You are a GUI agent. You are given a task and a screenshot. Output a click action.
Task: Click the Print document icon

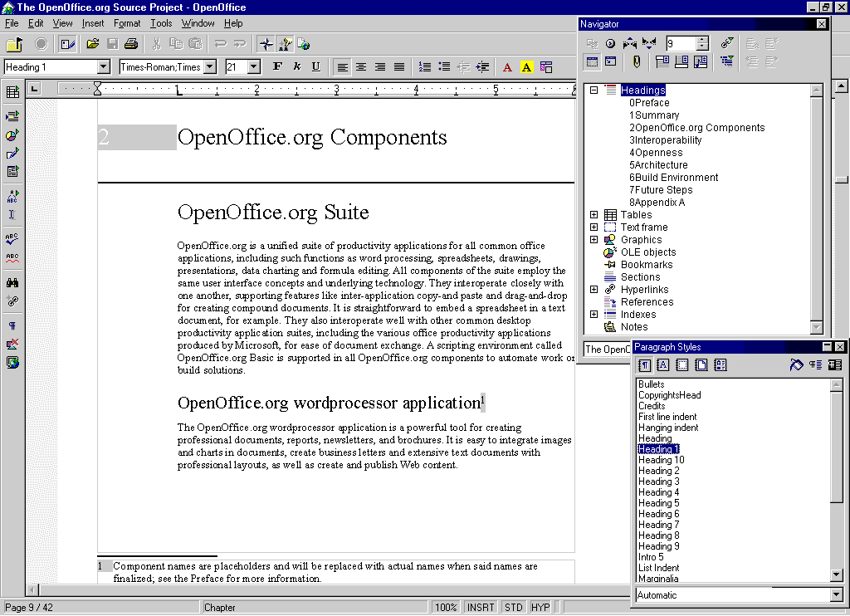pyautogui.click(x=131, y=44)
